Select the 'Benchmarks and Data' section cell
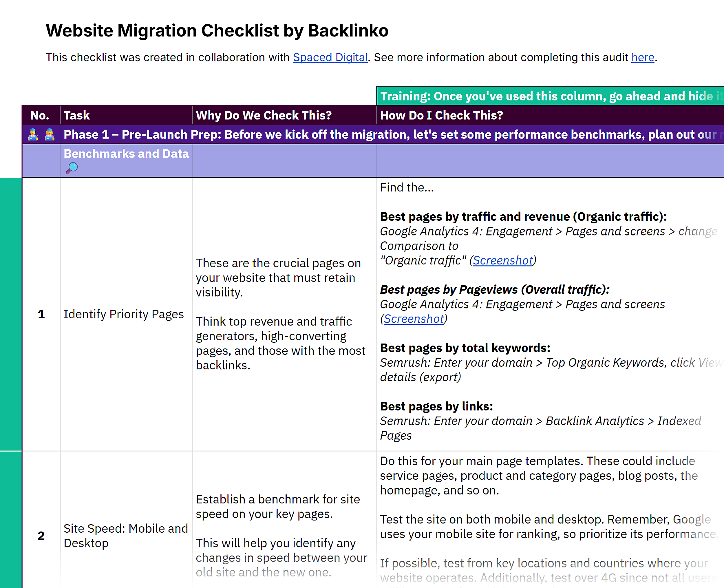This screenshot has width=724, height=588. pos(126,160)
